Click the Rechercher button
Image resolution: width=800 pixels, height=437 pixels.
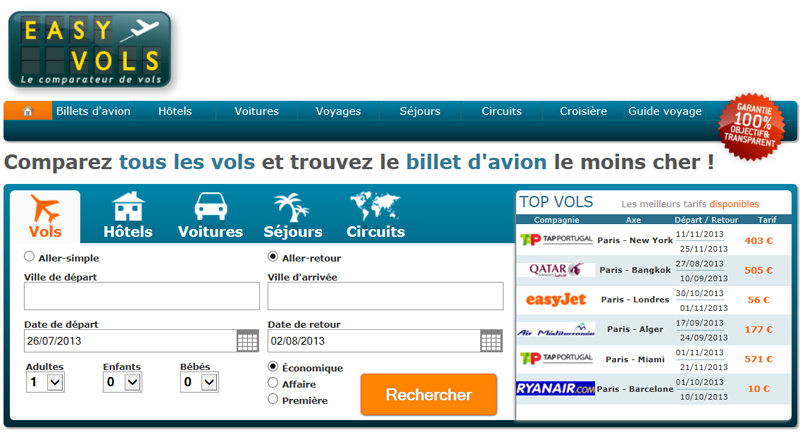(x=429, y=395)
